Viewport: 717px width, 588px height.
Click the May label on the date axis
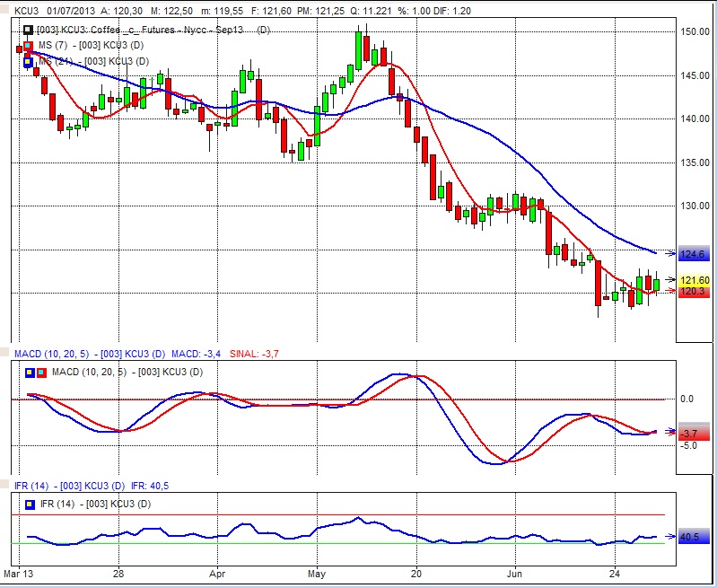316,572
